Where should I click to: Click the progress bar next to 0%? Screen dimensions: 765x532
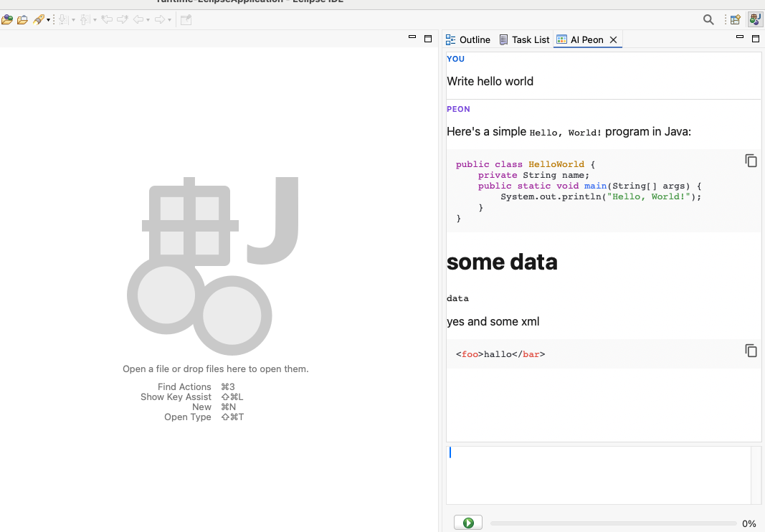613,523
